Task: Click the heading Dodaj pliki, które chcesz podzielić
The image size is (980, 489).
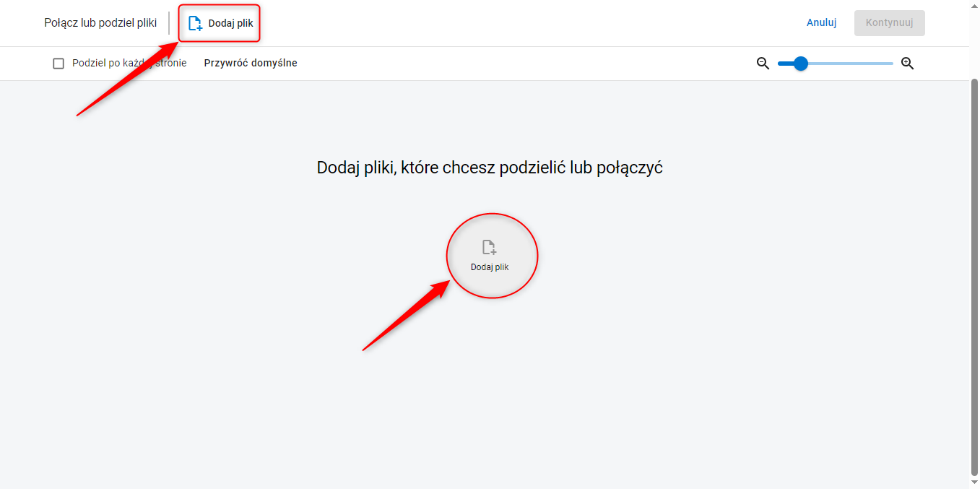Action: [x=490, y=168]
